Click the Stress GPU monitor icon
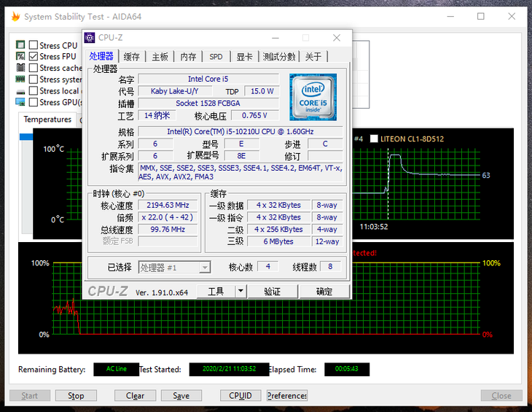The height and width of the screenshot is (412, 532). pos(20,102)
